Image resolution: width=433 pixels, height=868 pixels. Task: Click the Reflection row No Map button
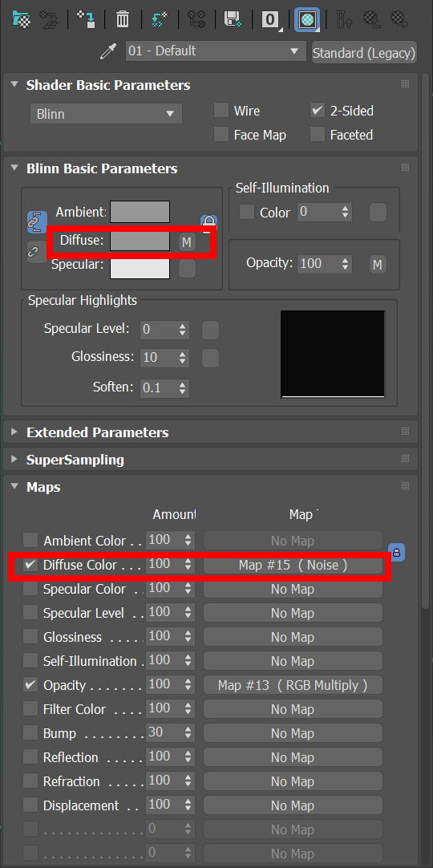(293, 757)
